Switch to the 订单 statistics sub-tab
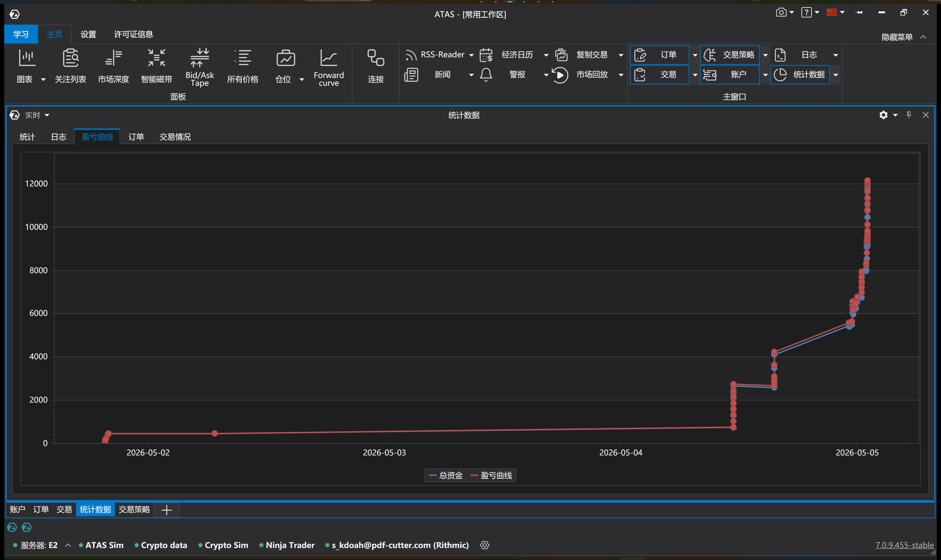The width and height of the screenshot is (941, 560). coord(136,137)
